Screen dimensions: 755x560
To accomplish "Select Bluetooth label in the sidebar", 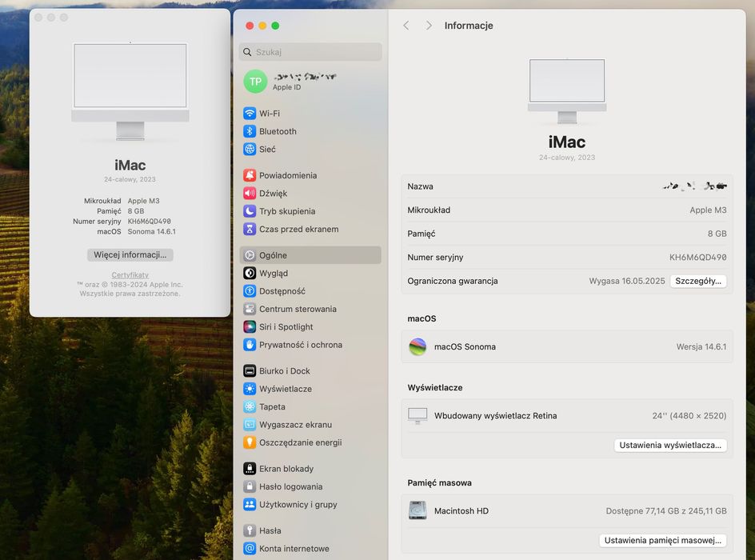I will click(x=278, y=131).
